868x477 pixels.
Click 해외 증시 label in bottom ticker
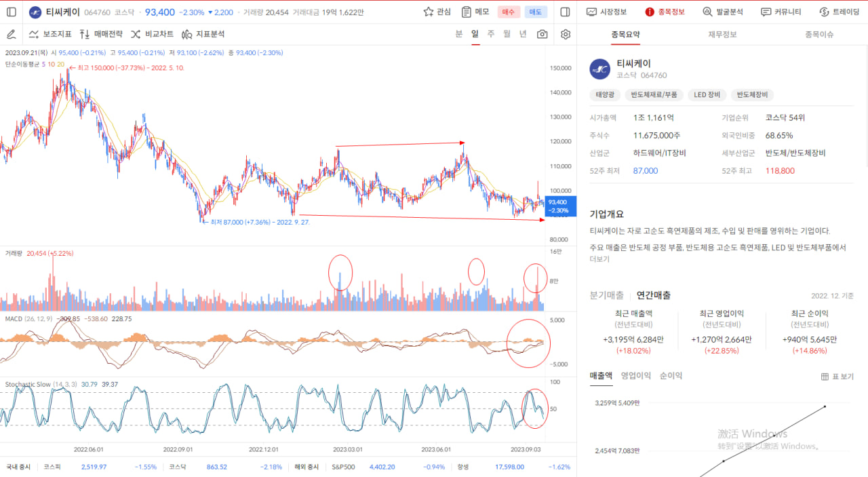(307, 467)
